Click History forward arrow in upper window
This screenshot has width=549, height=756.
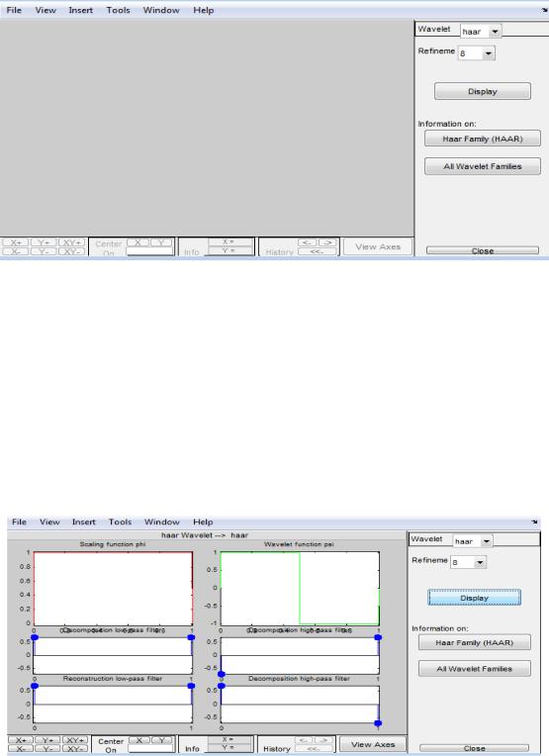pos(327,242)
